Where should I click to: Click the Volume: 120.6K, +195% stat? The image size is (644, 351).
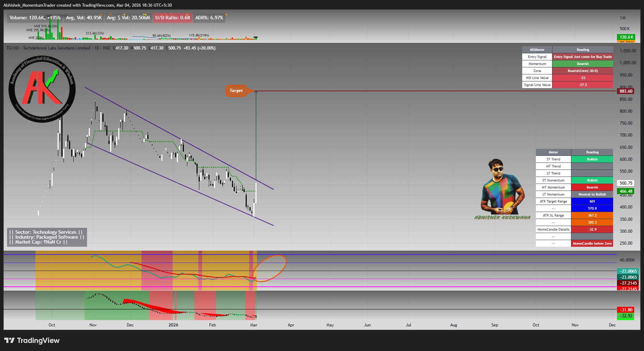35,18
